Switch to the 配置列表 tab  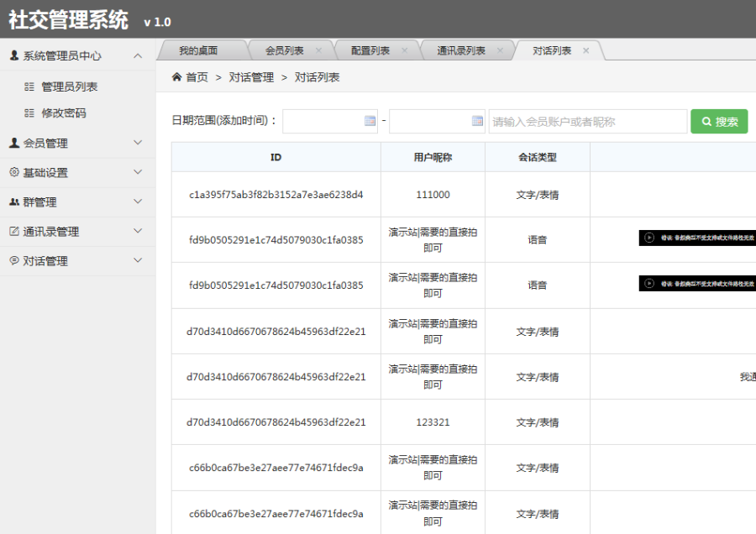[x=370, y=50]
